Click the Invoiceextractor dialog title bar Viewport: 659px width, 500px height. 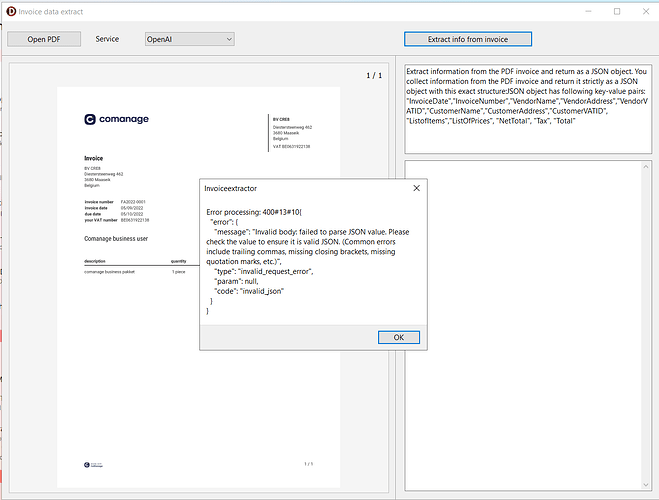click(300, 187)
